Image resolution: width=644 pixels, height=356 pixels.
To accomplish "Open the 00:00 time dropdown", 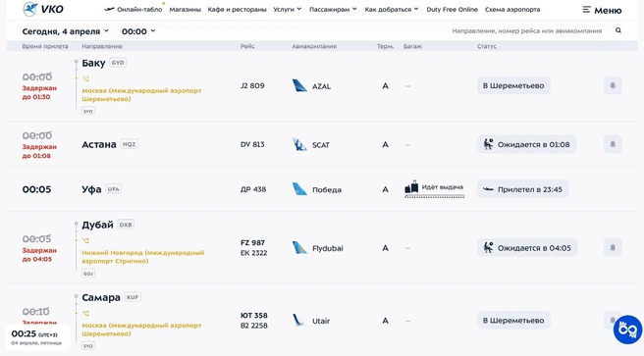I will pos(138,31).
